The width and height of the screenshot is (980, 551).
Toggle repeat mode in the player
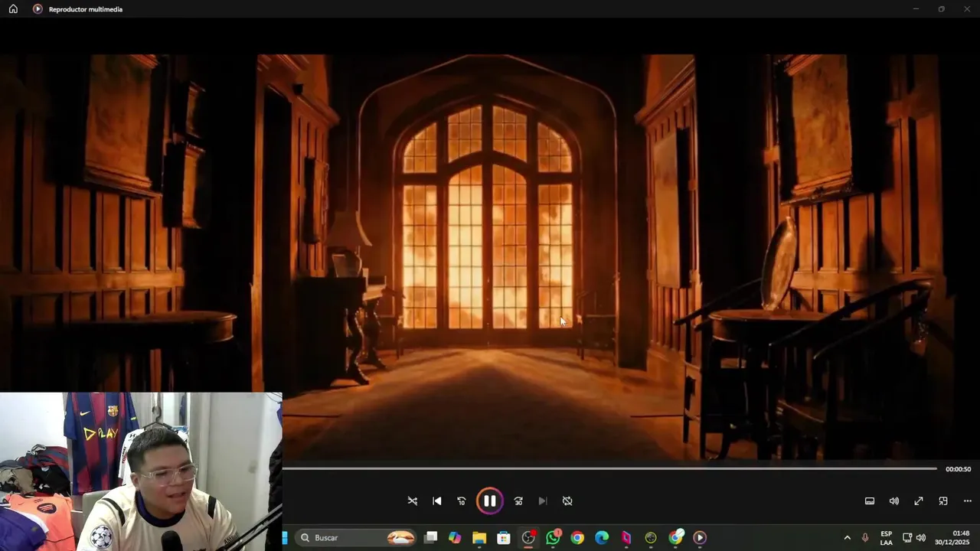pyautogui.click(x=567, y=501)
